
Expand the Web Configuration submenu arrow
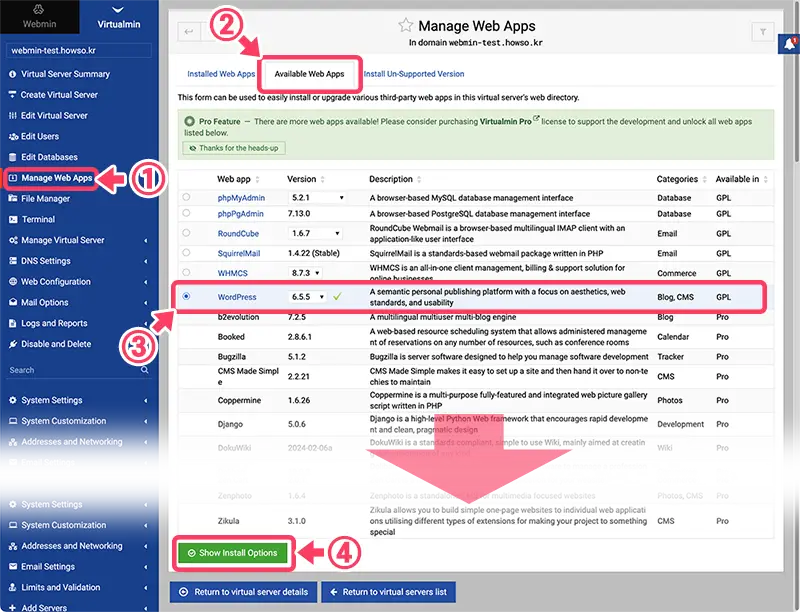(x=145, y=282)
